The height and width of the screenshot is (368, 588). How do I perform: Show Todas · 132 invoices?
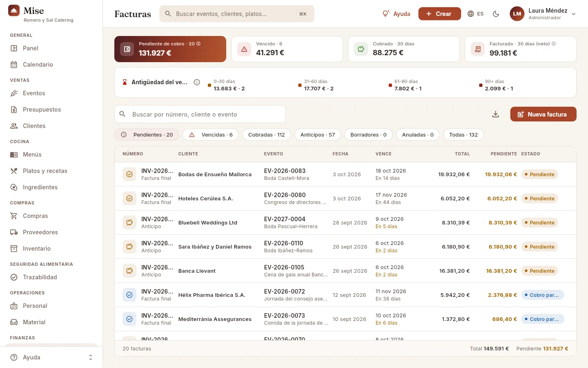tap(463, 135)
